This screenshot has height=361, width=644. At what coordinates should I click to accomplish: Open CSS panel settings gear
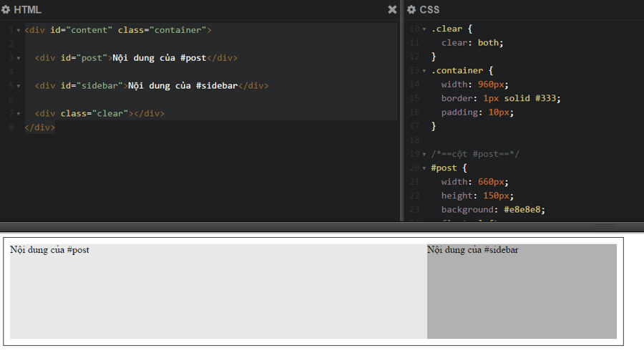tap(411, 9)
